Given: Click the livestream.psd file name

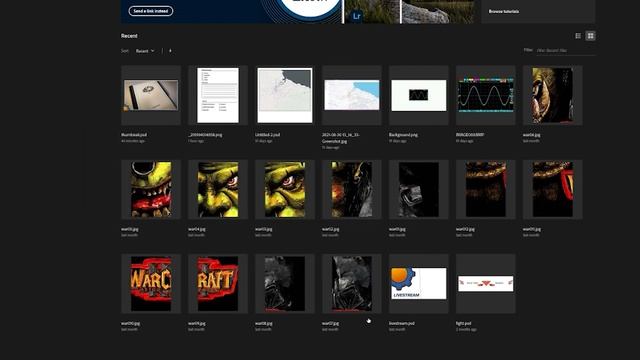Looking at the screenshot, I should tap(402, 323).
